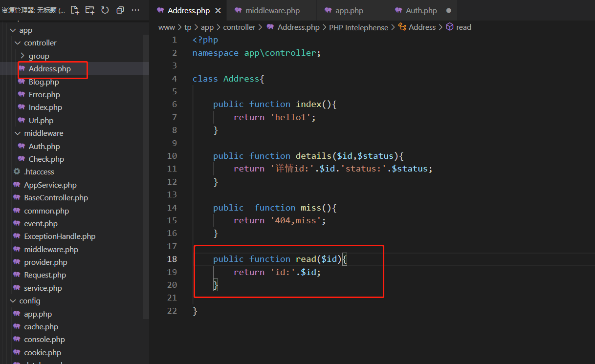Image resolution: width=595 pixels, height=364 pixels.
Task: Collapse all folders in the explorer
Action: [x=120, y=10]
